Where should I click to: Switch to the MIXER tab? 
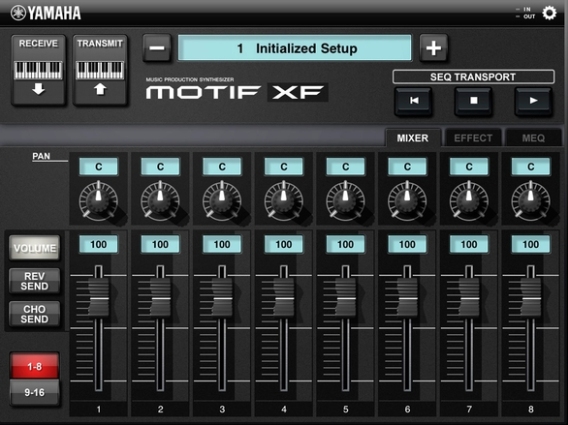(x=413, y=138)
